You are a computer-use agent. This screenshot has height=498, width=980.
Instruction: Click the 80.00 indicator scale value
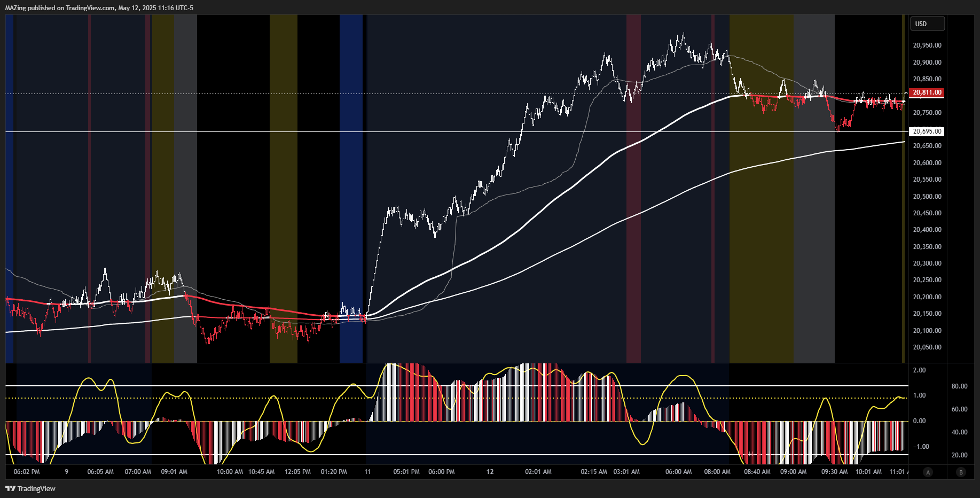coord(960,386)
